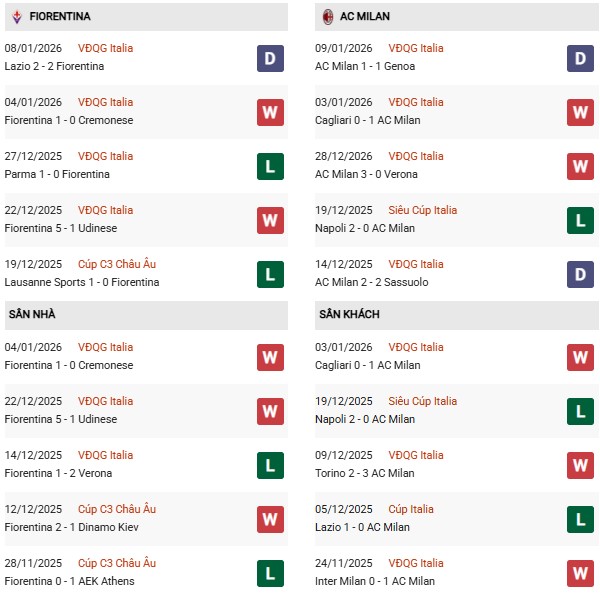Click the Fiorentina 2 - 1 Dinamo Kiev result

pyautogui.click(x=67, y=527)
